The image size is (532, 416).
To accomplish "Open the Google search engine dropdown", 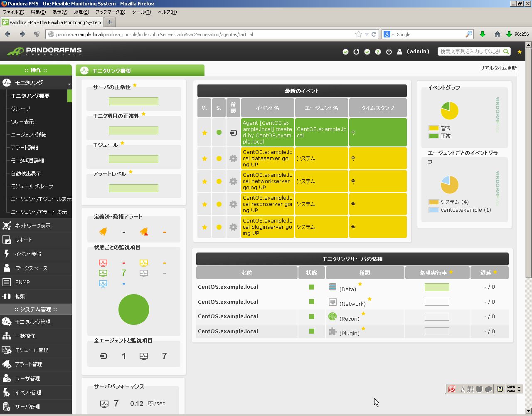I will click(393, 35).
